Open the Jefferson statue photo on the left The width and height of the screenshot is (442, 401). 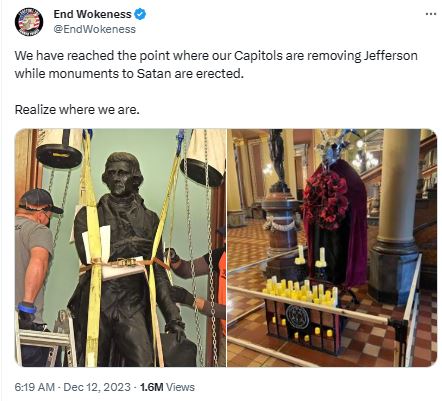pos(120,248)
